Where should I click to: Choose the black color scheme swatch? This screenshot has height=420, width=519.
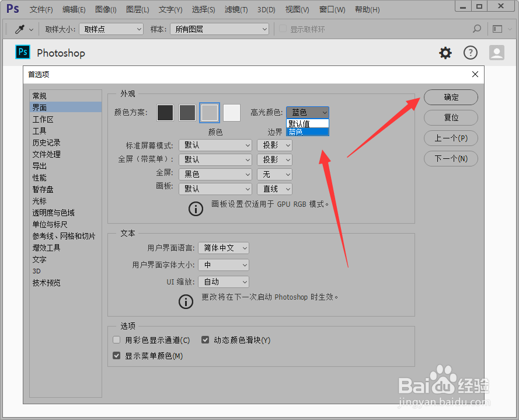tap(165, 113)
